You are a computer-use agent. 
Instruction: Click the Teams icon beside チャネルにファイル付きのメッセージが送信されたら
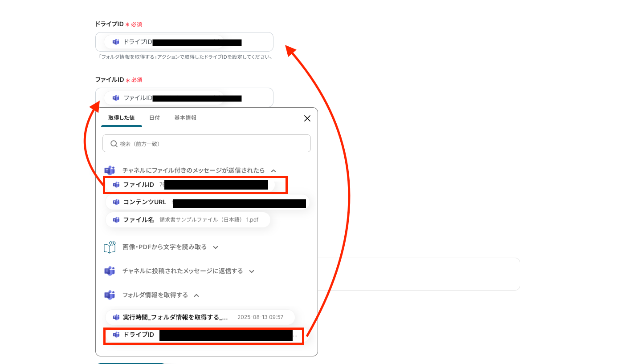(x=110, y=170)
